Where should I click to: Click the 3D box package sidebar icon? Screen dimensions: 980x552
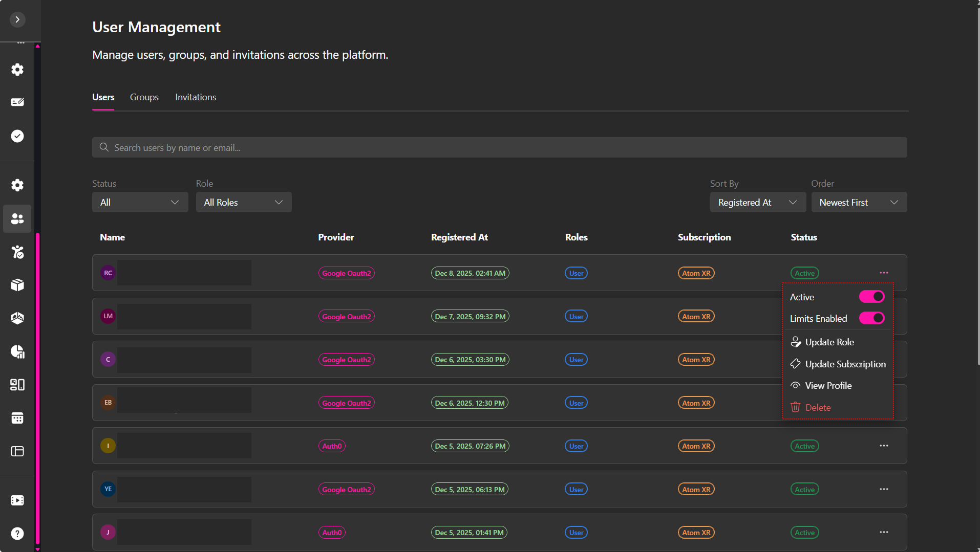click(x=17, y=285)
